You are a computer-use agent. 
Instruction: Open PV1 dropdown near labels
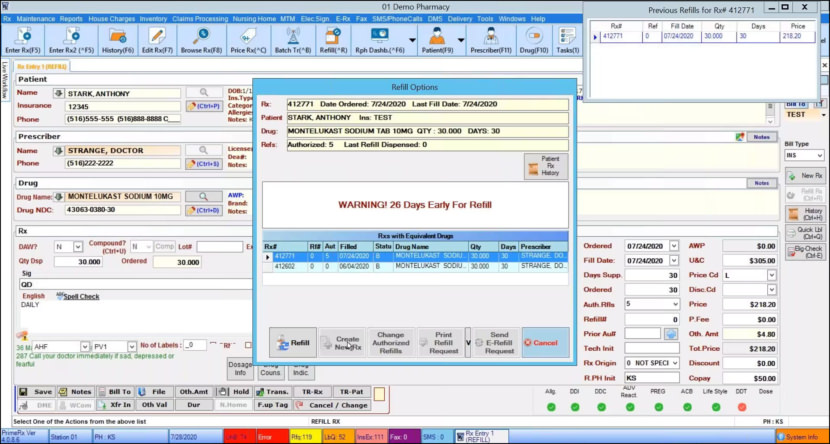pos(132,347)
